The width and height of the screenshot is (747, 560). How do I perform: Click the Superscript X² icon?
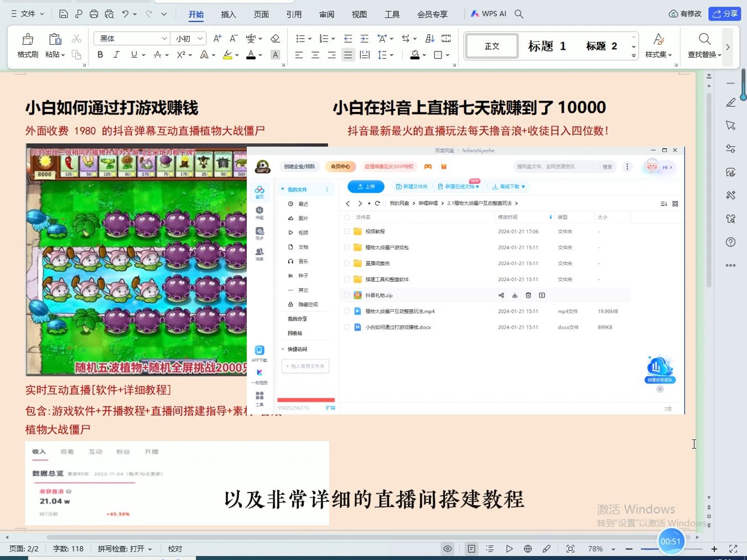click(x=181, y=55)
